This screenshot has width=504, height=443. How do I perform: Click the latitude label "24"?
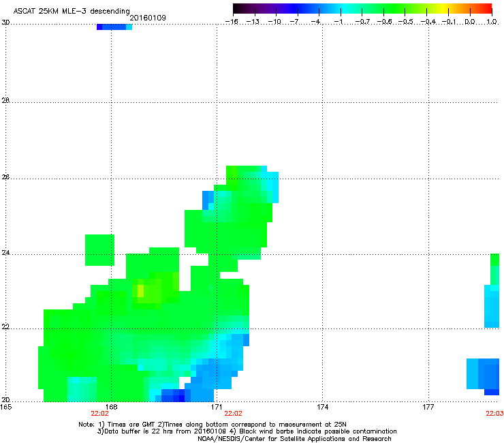click(x=5, y=253)
